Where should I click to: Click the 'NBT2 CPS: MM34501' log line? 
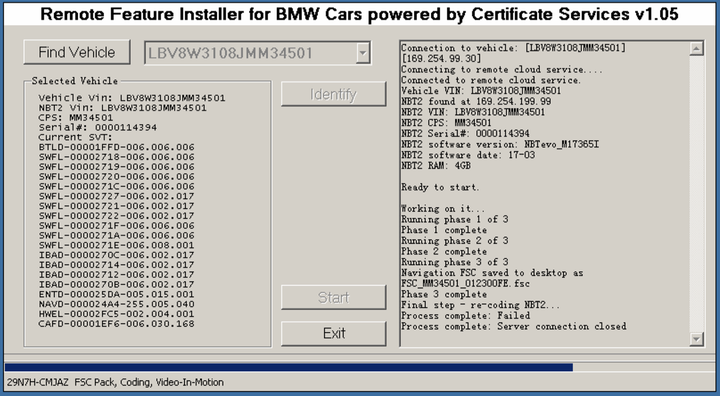pos(446,123)
